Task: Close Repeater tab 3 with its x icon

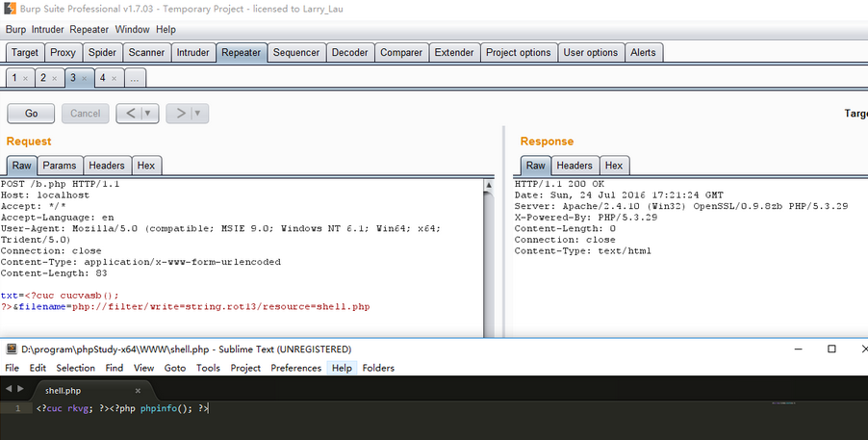Action: click(x=84, y=79)
